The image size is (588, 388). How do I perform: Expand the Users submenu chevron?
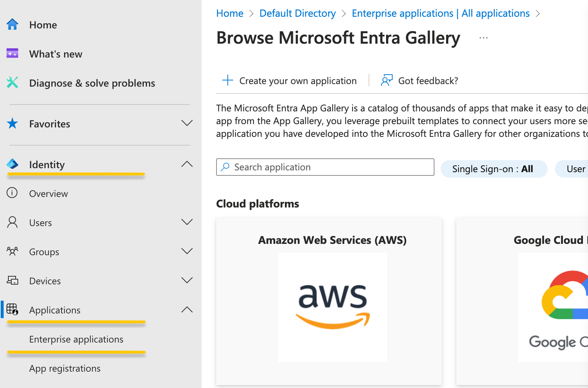pyautogui.click(x=187, y=222)
